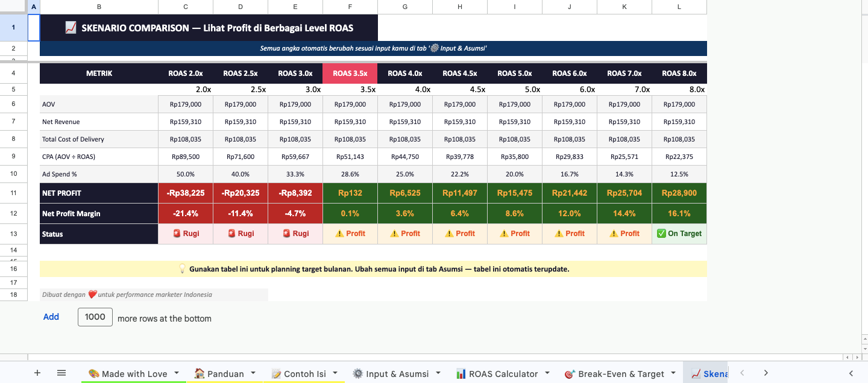Switch to the Contoh Isi sheet tab
The image size is (868, 383).
tap(304, 374)
